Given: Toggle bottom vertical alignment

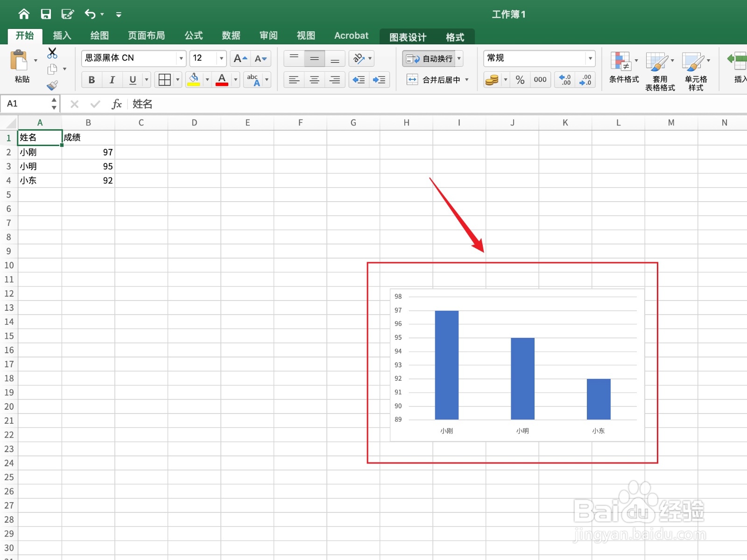Looking at the screenshot, I should pos(335,58).
